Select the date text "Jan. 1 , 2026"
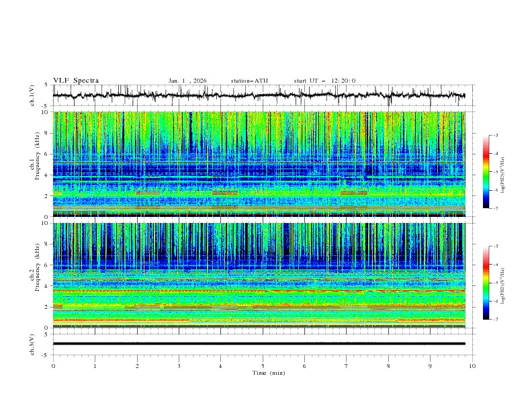The width and height of the screenshot is (532, 411). 187,81
